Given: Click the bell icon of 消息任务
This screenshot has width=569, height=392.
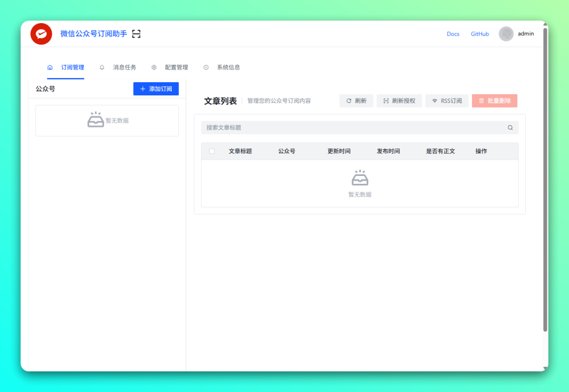Looking at the screenshot, I should [102, 67].
